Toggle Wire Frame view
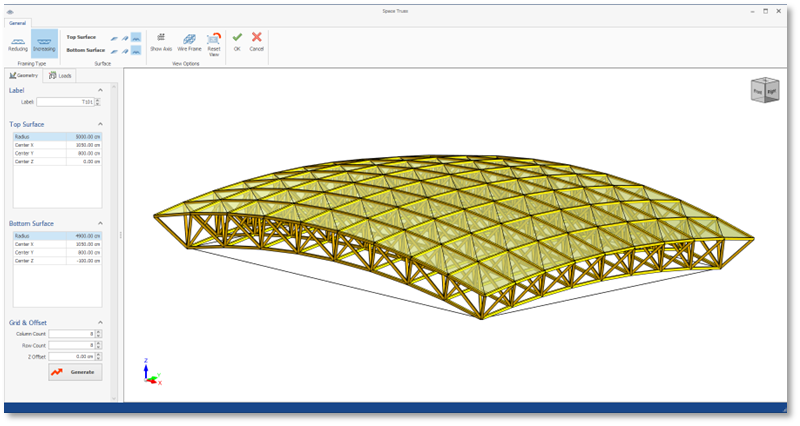This screenshot has height=426, width=800. pyautogui.click(x=189, y=40)
